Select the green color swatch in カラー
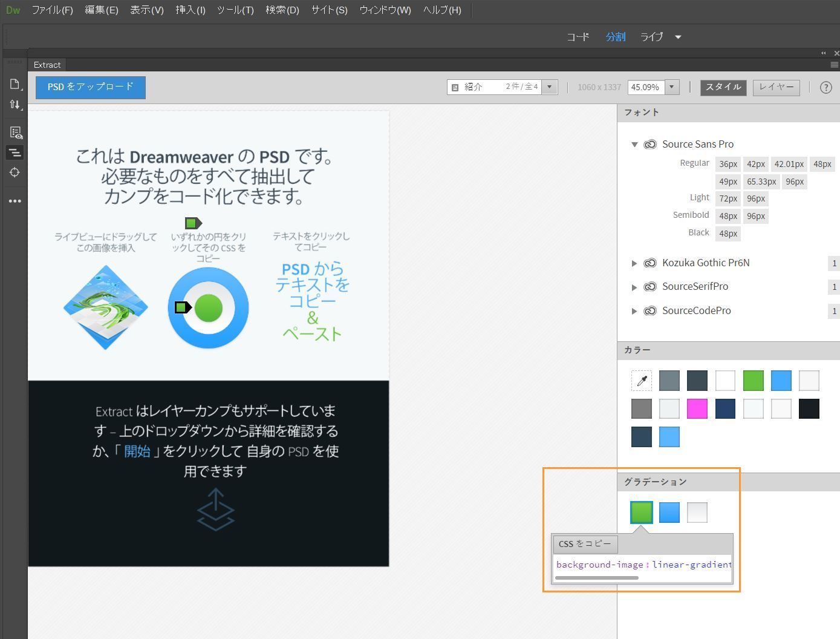 pos(754,381)
